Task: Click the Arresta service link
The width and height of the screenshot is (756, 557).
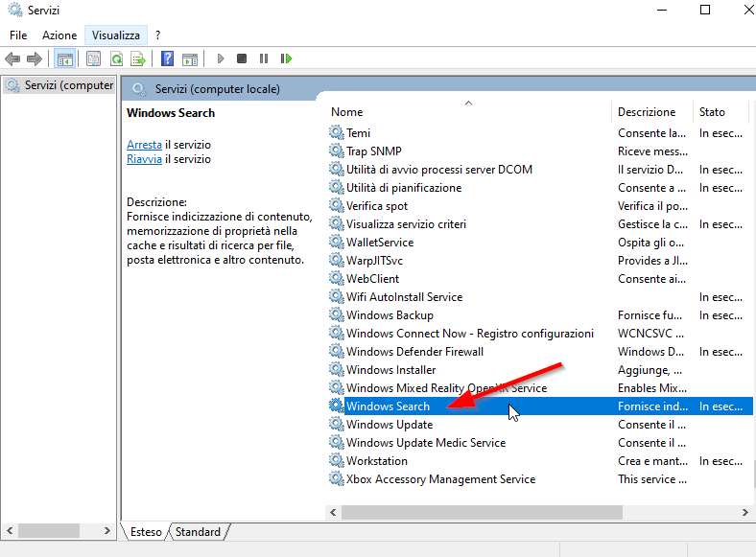Action: click(x=144, y=145)
